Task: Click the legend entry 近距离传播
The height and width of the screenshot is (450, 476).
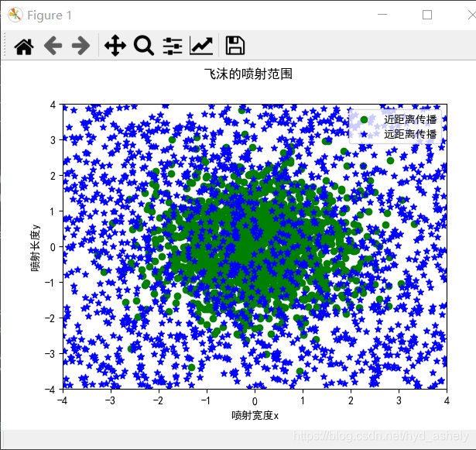Action: 410,119
